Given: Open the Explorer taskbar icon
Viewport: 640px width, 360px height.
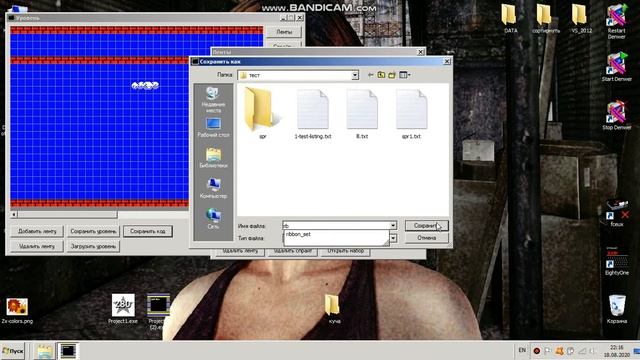Looking at the screenshot, I should (x=43, y=351).
